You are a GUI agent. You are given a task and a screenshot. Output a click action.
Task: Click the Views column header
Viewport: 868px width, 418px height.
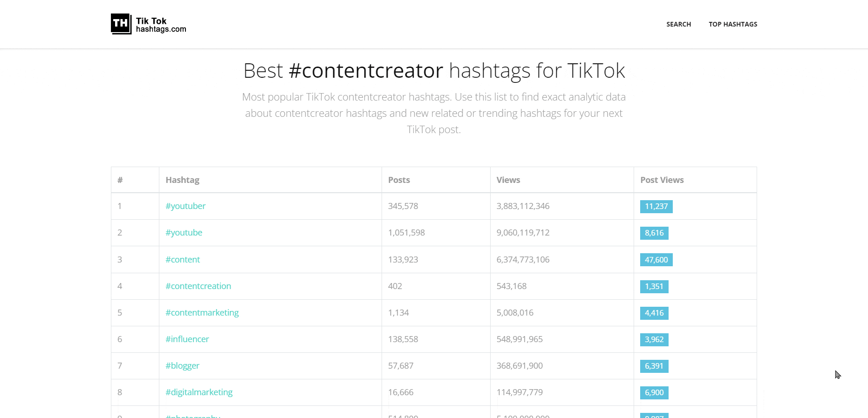pyautogui.click(x=508, y=180)
